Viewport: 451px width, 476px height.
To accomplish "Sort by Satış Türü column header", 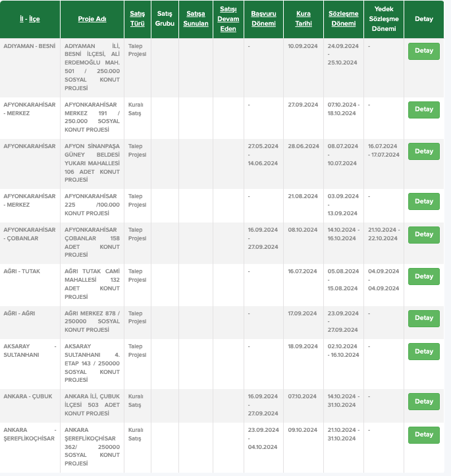I will click(x=137, y=18).
